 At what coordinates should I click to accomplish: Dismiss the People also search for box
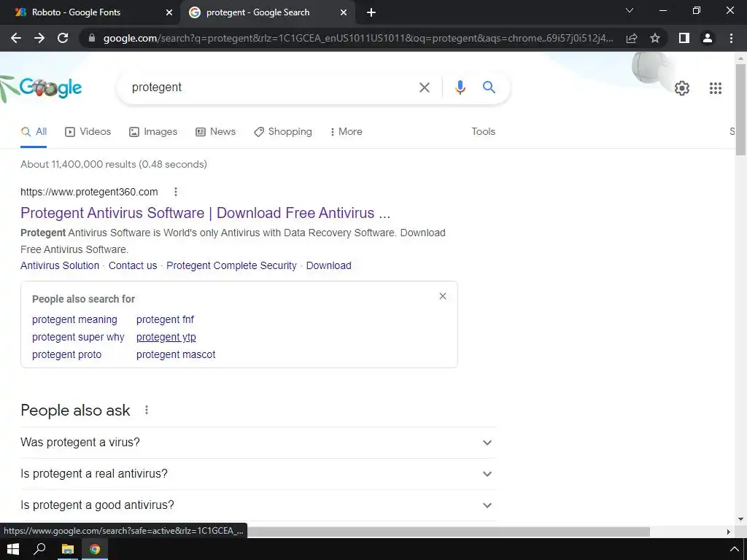coord(443,296)
